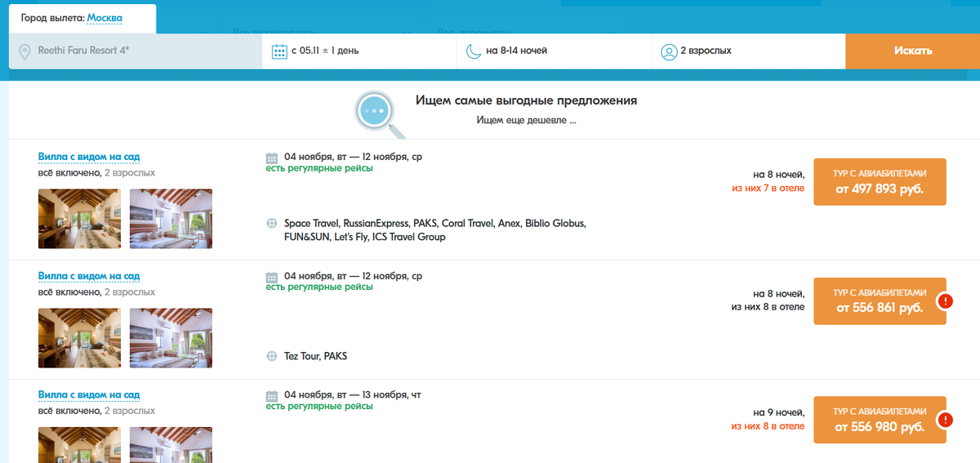Click the globe icon next to Space Travel operators
This screenshot has height=463, width=980.
(272, 224)
